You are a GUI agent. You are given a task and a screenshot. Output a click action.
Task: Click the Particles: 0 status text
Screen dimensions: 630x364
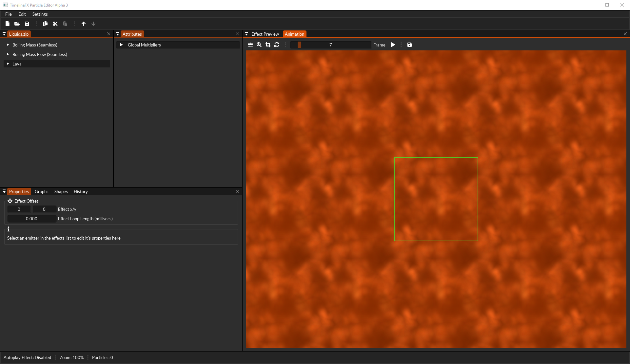click(x=102, y=357)
